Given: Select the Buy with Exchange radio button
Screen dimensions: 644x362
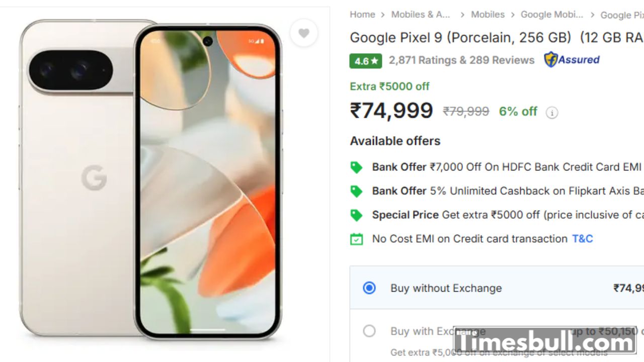Looking at the screenshot, I should tap(369, 331).
